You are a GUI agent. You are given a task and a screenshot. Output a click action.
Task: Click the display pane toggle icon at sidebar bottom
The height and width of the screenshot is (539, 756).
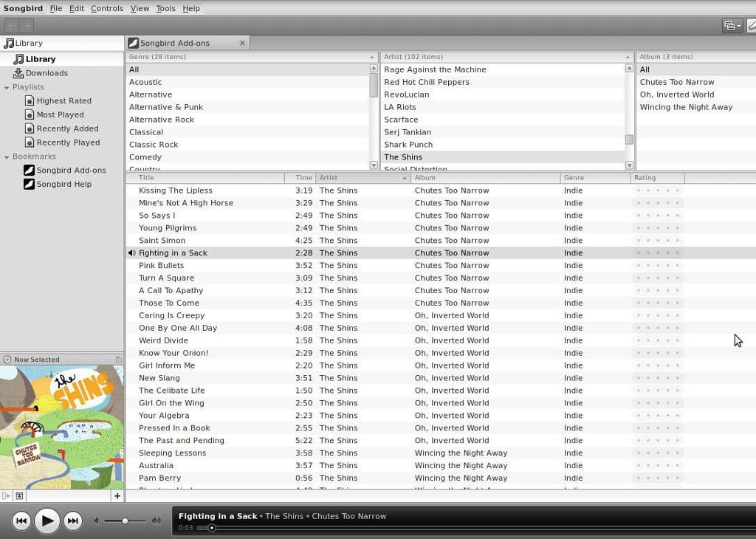click(19, 495)
